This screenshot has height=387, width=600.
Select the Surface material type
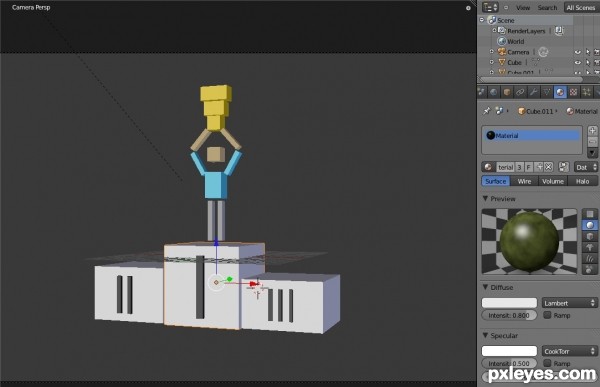(496, 181)
